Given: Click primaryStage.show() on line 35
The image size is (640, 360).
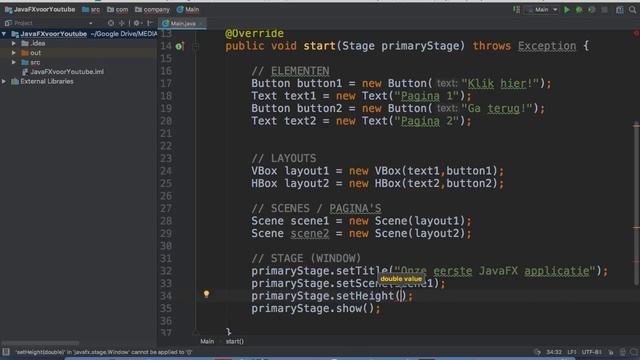Looking at the screenshot, I should pyautogui.click(x=316, y=309).
